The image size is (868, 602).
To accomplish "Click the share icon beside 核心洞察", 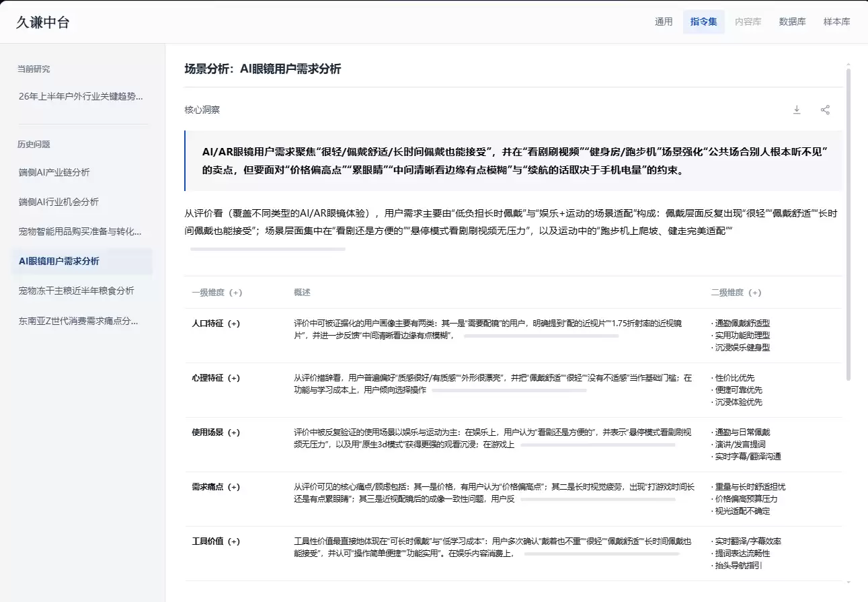I will click(x=825, y=110).
